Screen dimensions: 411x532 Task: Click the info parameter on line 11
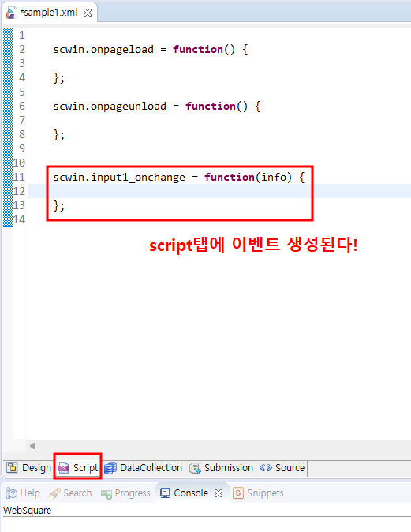click(x=273, y=177)
